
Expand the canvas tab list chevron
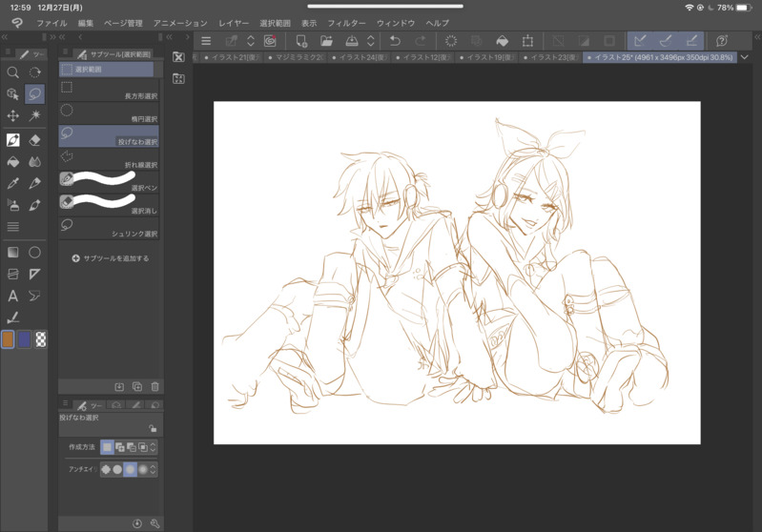coord(745,57)
